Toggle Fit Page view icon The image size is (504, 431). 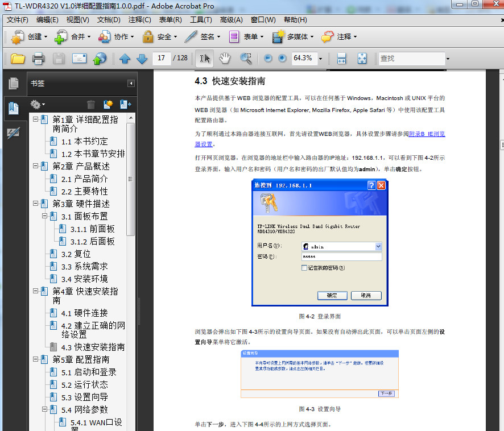click(362, 58)
